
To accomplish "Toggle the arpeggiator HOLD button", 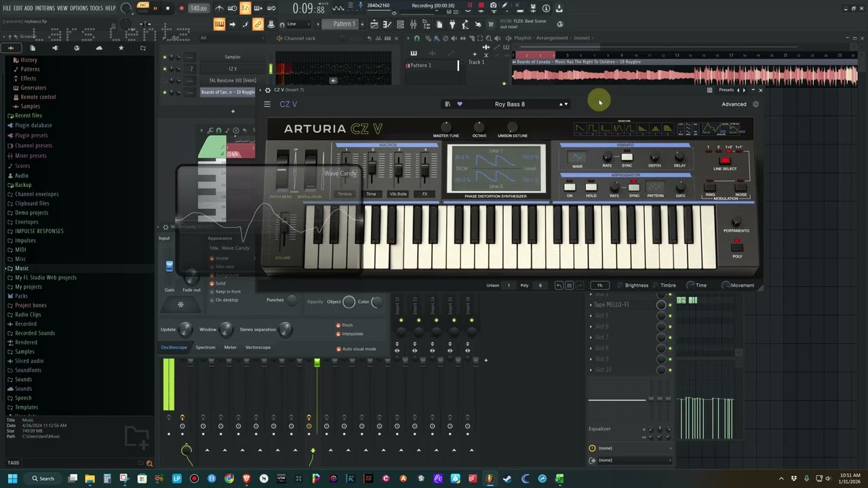I will (x=591, y=187).
